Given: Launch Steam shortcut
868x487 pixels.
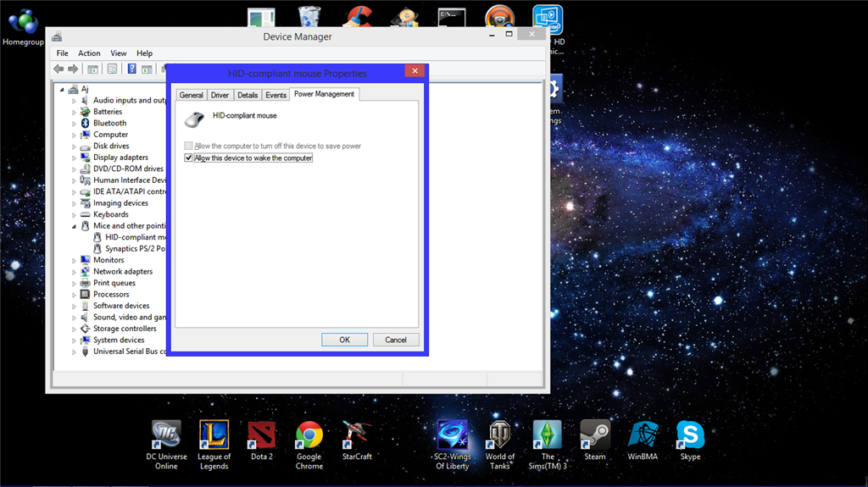Looking at the screenshot, I should 595,440.
